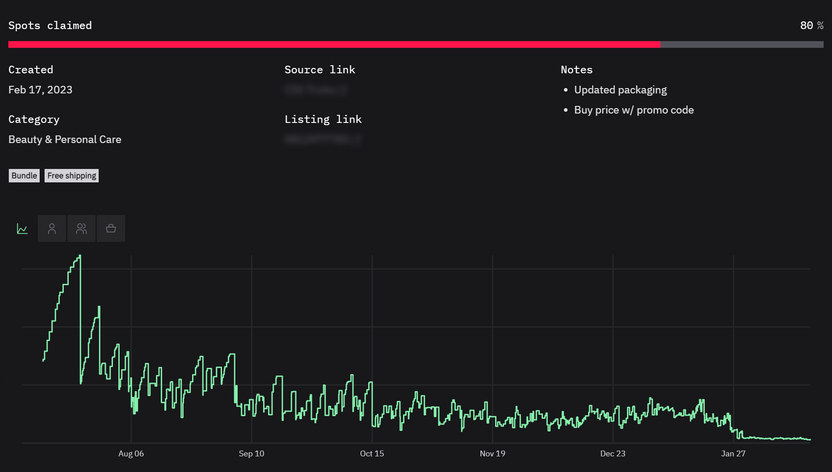This screenshot has height=472, width=832.
Task: Click the Spots claimed label
Action: [50, 25]
